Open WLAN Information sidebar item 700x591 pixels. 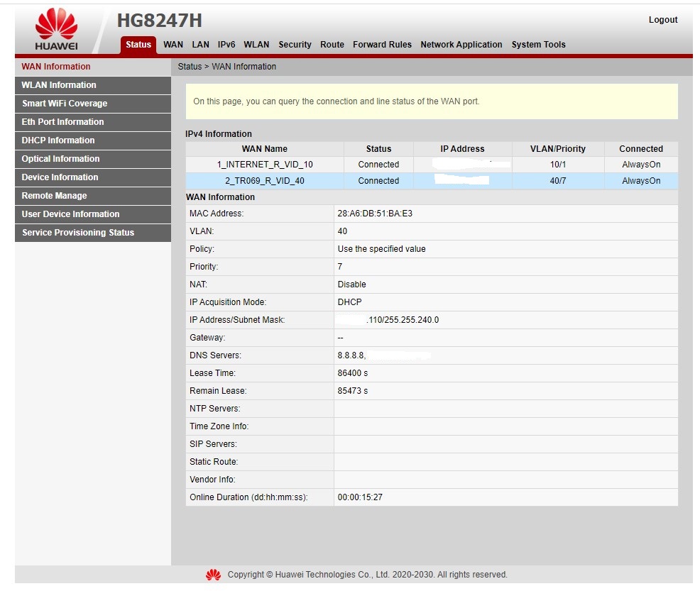click(93, 85)
